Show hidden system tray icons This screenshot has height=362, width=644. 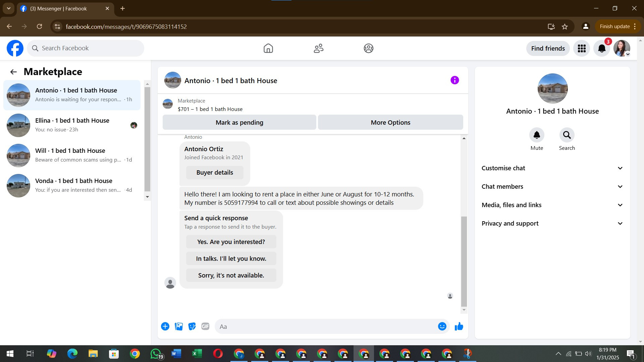(x=558, y=354)
